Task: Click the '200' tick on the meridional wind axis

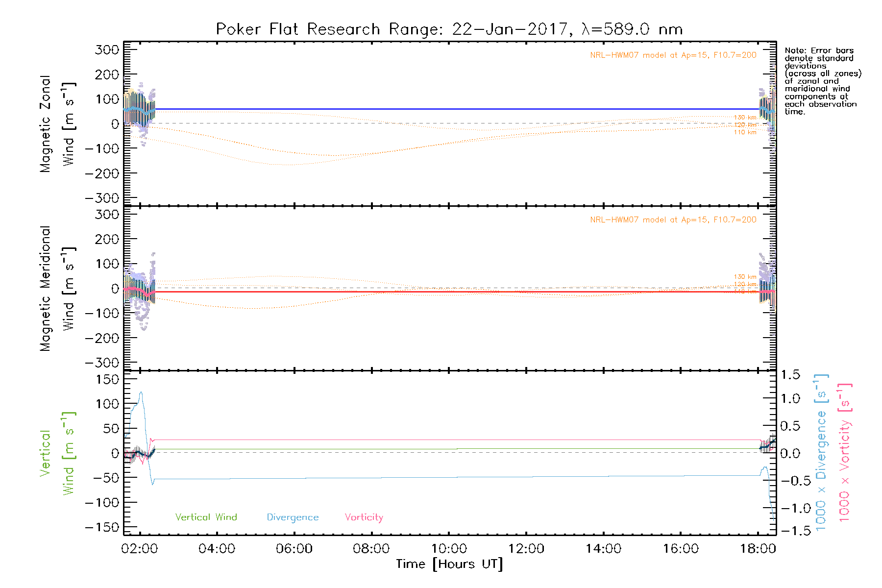Action: (107, 239)
